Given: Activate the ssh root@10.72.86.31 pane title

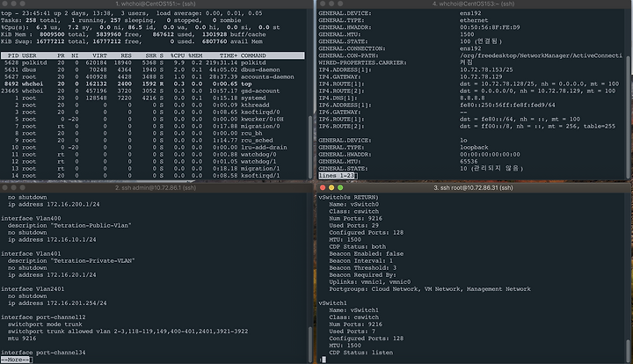Looking at the screenshot, I should tap(473, 187).
